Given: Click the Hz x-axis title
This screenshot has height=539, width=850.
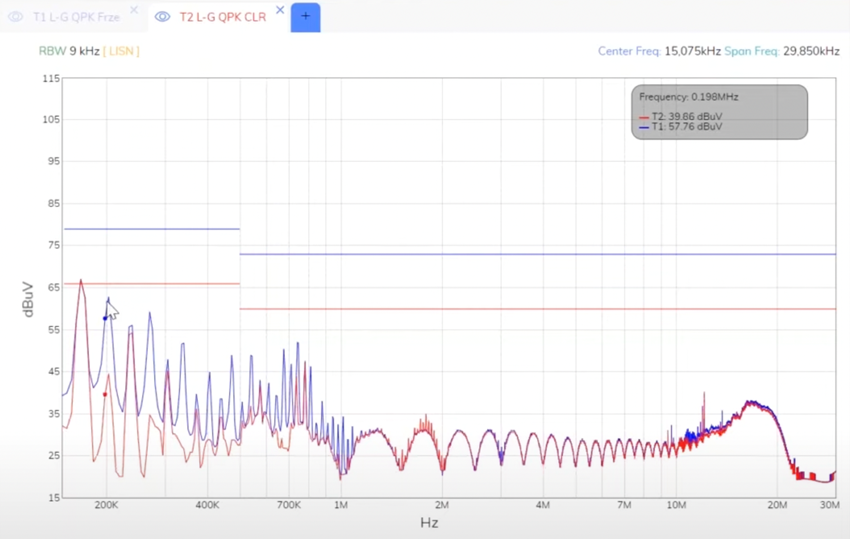Looking at the screenshot, I should click(x=429, y=523).
